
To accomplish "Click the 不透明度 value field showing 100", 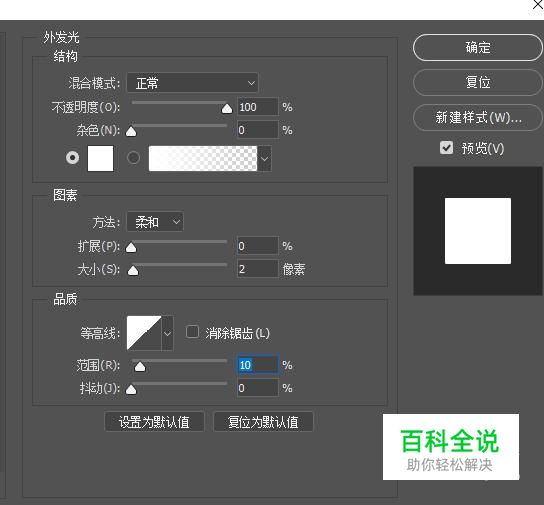I will [258, 107].
